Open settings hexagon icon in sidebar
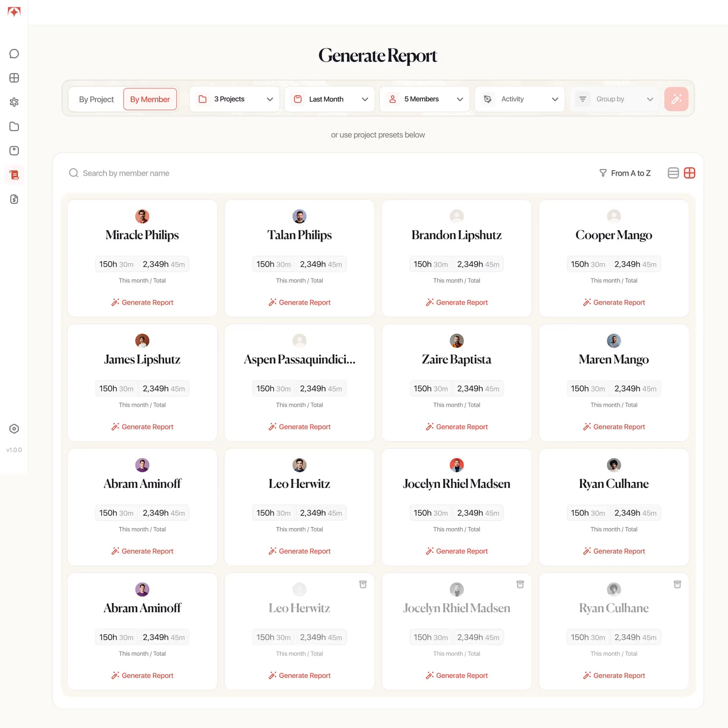 point(14,429)
